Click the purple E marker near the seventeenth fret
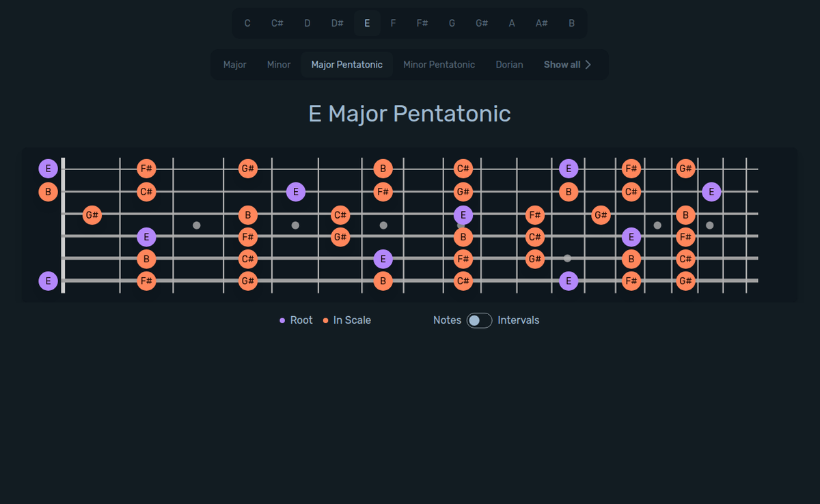The width and height of the screenshot is (820, 504). pos(711,192)
